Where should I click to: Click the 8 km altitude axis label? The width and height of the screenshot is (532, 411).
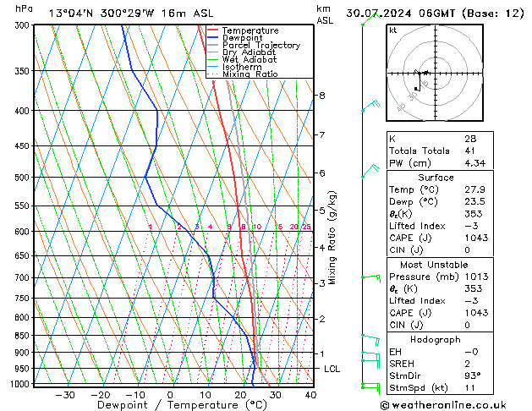point(322,96)
